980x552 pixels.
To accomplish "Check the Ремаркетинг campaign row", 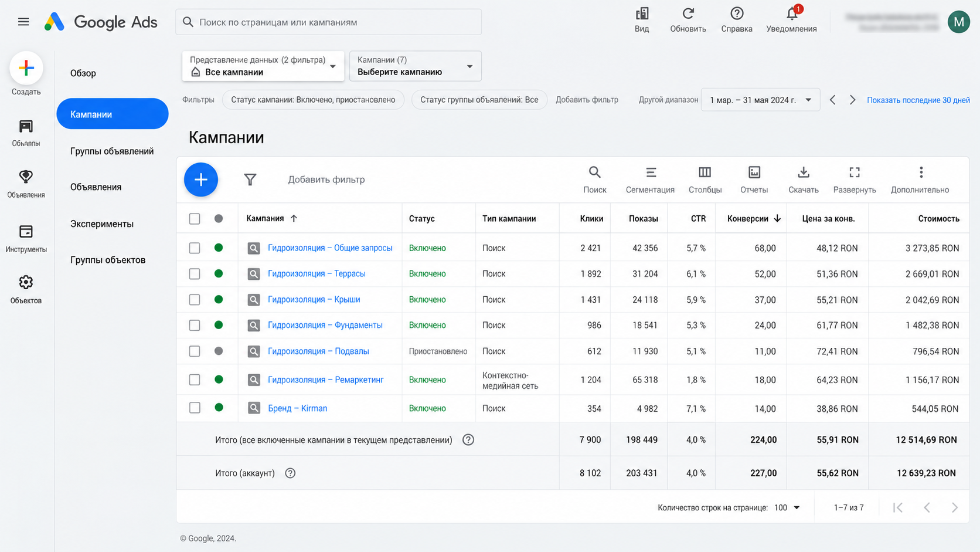I will coord(195,380).
